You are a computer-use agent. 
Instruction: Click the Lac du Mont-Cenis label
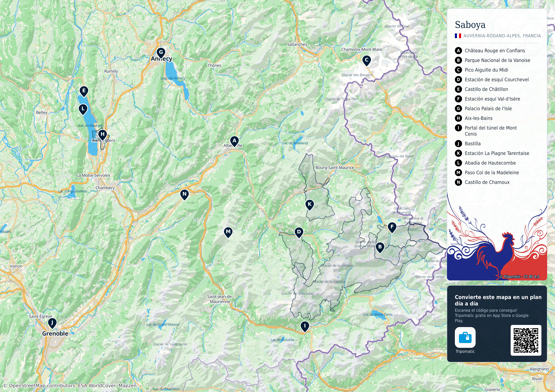(378, 314)
